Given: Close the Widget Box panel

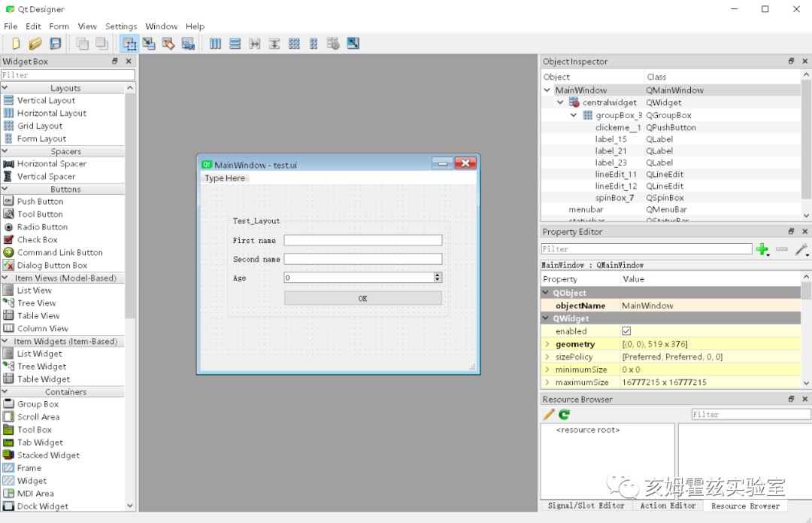Looking at the screenshot, I should tap(129, 61).
